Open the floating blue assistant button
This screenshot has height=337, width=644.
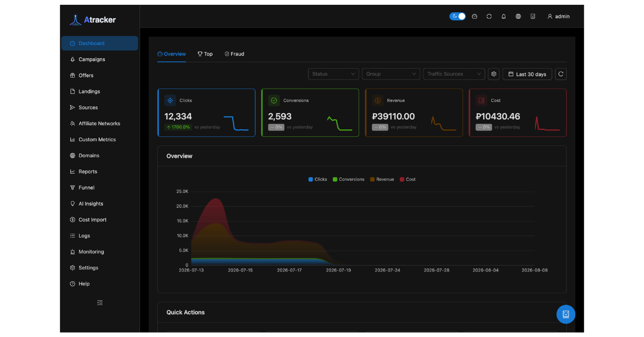pyautogui.click(x=566, y=314)
